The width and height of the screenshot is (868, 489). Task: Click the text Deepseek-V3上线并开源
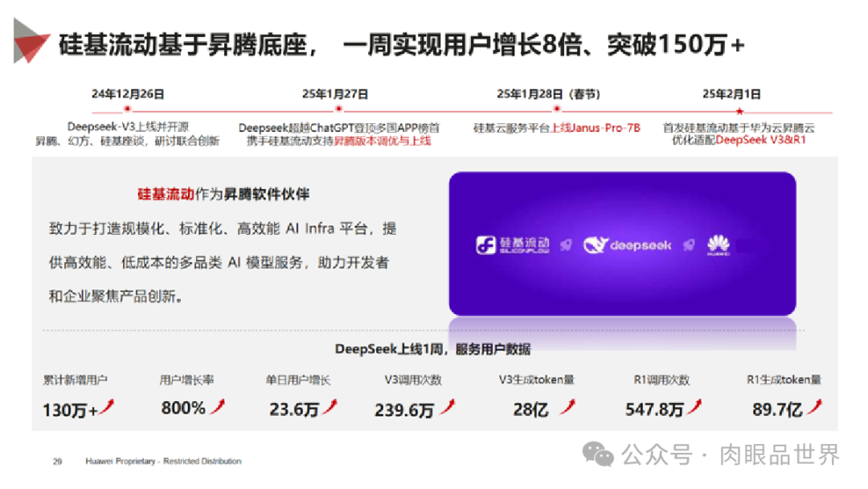pyautogui.click(x=128, y=127)
